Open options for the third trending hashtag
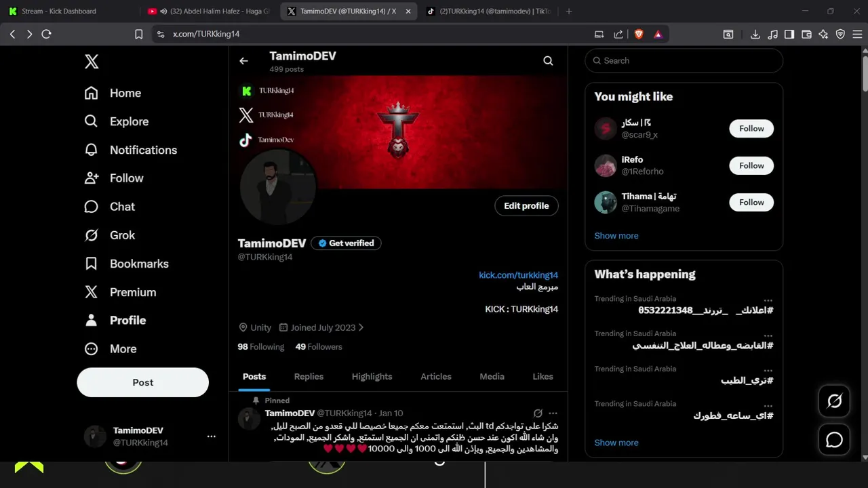 768,371
